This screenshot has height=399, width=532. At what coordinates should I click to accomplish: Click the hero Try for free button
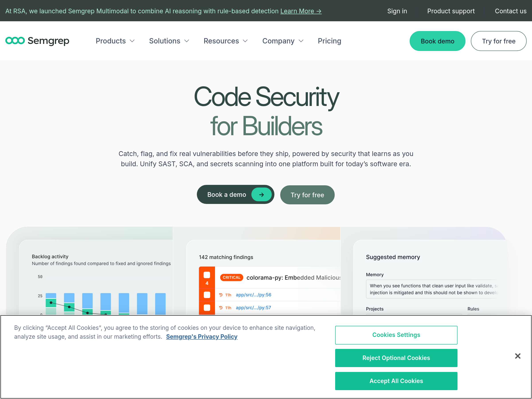[x=307, y=195]
